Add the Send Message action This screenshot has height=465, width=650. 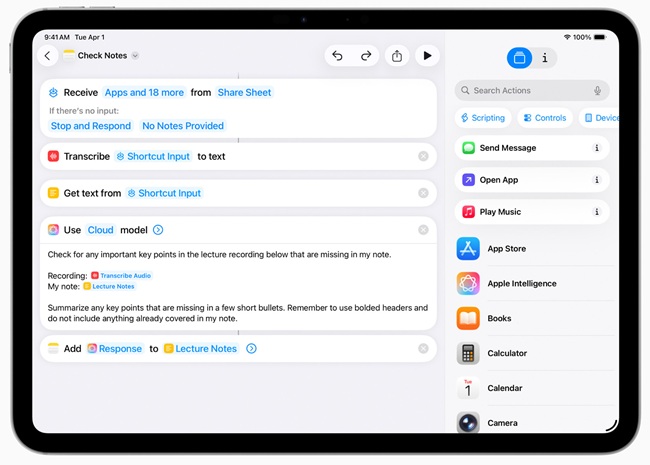coord(532,148)
